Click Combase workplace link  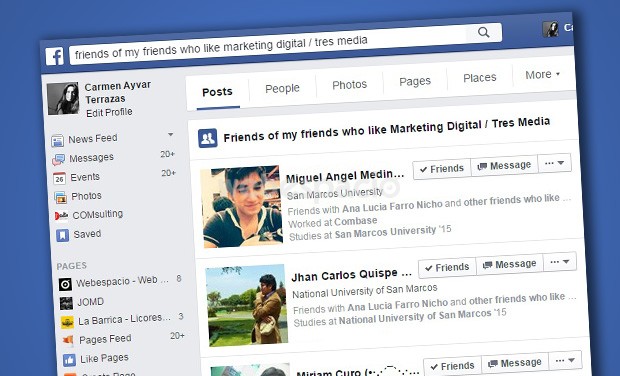tap(355, 221)
